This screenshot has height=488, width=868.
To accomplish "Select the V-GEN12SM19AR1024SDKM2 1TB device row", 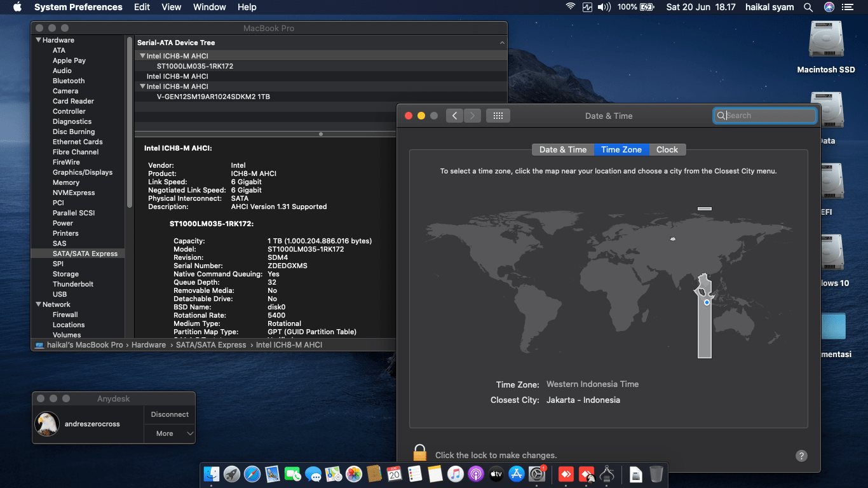I will pyautogui.click(x=321, y=97).
